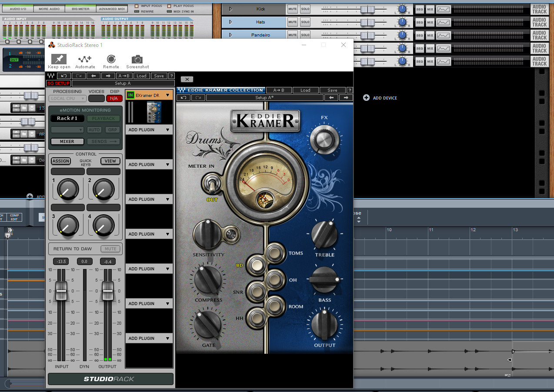Mute the Kick track

tap(292, 9)
